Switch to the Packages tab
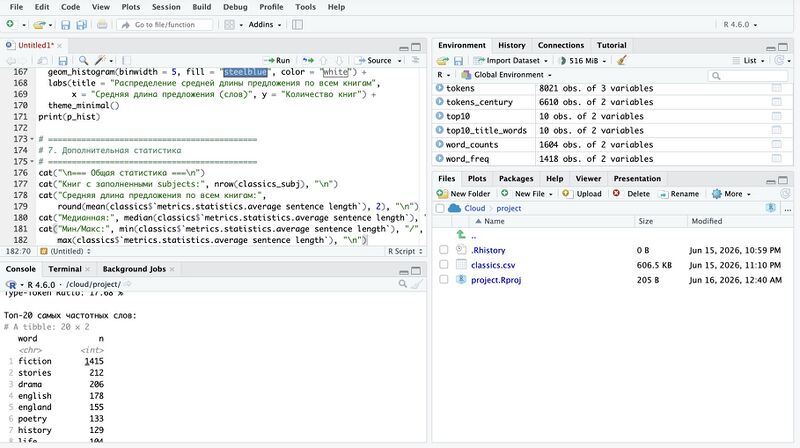The height and width of the screenshot is (448, 800). (516, 179)
